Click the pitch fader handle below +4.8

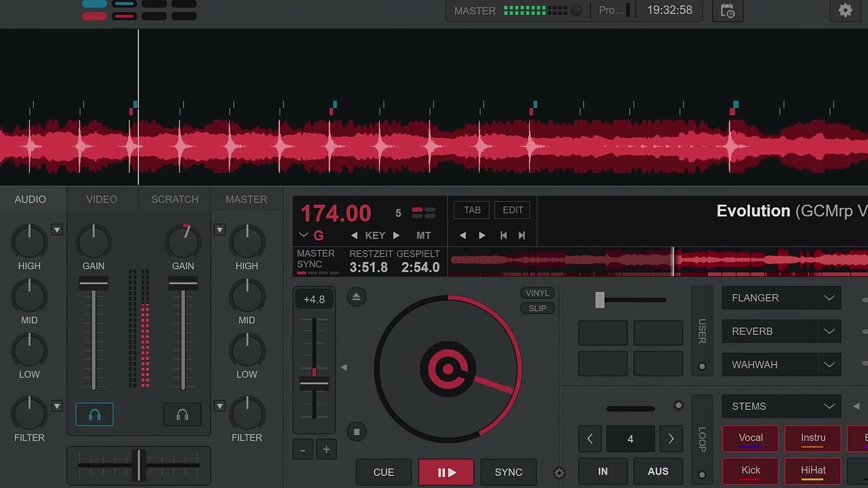tap(314, 384)
